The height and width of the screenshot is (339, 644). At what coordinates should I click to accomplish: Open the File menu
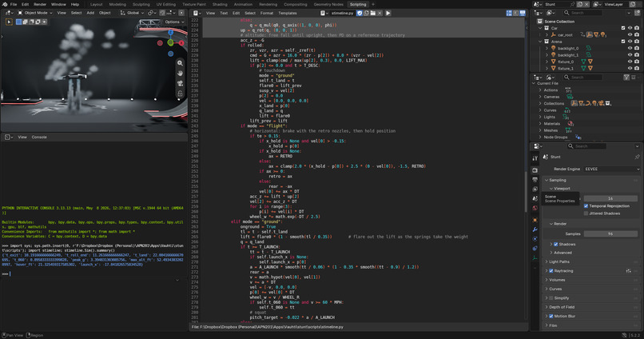click(14, 4)
